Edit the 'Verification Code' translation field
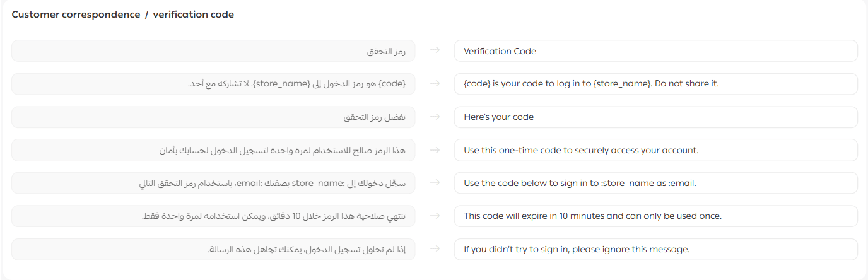 pos(655,51)
